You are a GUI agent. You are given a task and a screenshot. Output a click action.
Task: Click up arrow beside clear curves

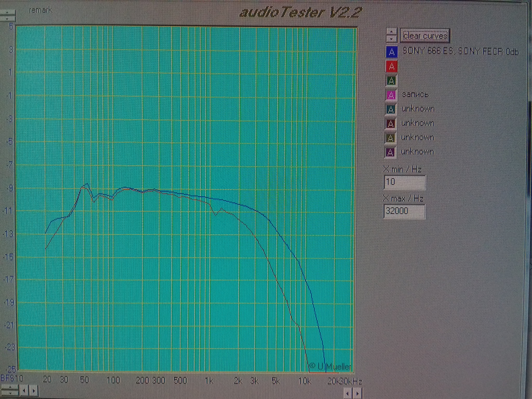point(391,32)
